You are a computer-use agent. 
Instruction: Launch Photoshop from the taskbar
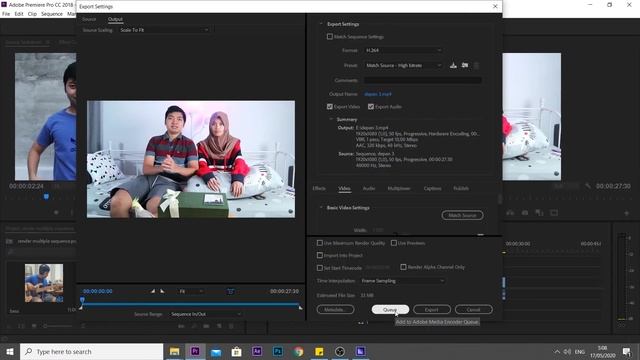click(x=278, y=351)
